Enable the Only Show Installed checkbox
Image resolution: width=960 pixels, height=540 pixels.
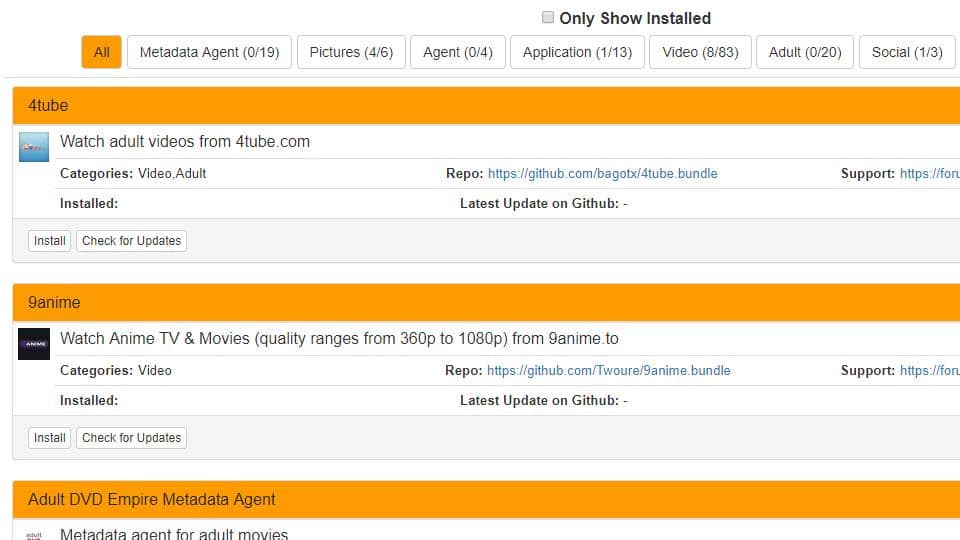pyautogui.click(x=547, y=17)
